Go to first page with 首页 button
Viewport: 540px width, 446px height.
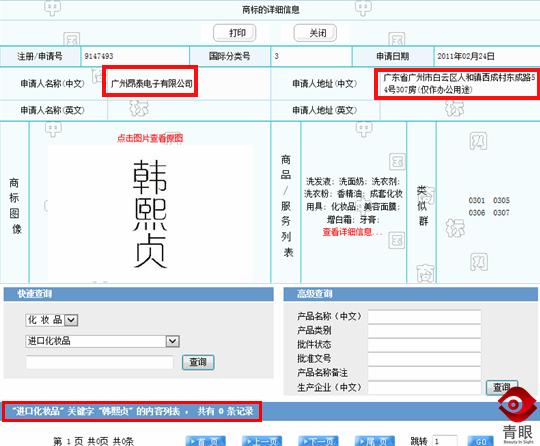pos(206,441)
